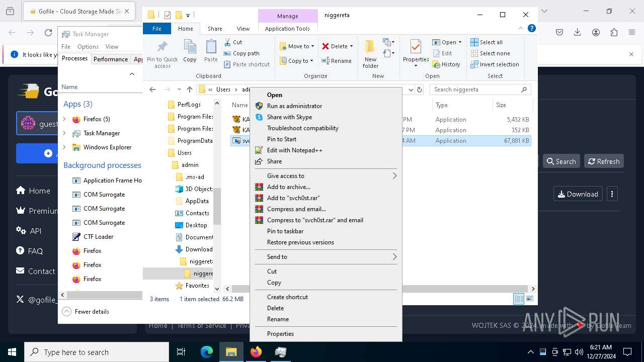Screen dimensions: 644x362
Task: Click the Search niggereta input field
Action: (480, 89)
